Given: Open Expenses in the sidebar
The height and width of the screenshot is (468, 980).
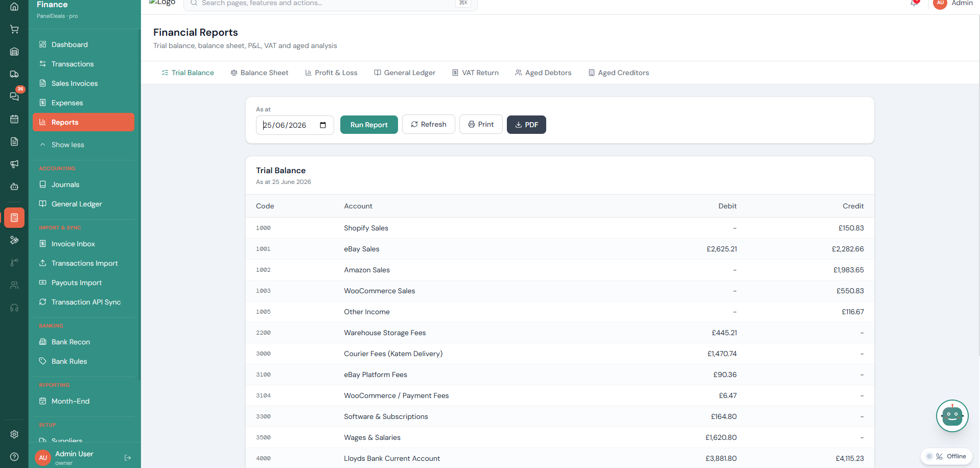Looking at the screenshot, I should [83, 103].
